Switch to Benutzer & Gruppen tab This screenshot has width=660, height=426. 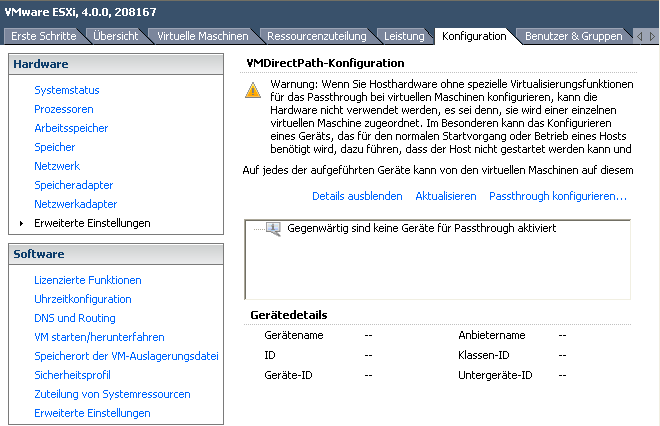(x=573, y=36)
